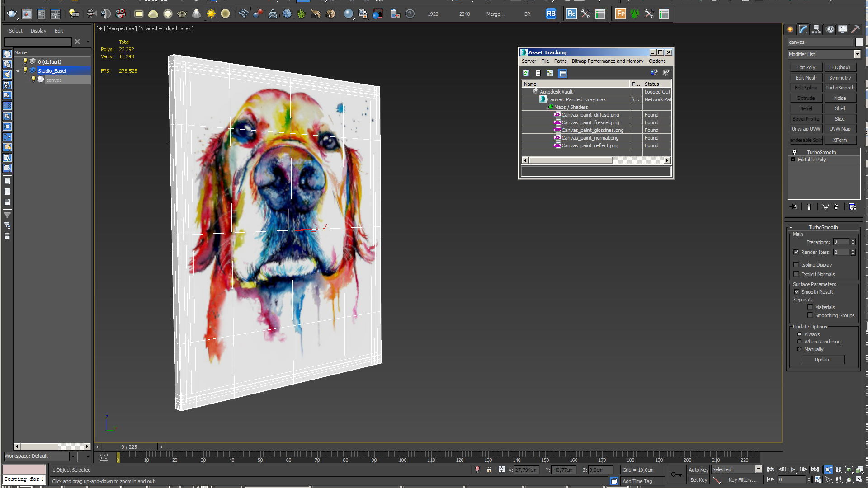
Task: Click the refresh icon in Asset Tracking
Action: tap(526, 73)
